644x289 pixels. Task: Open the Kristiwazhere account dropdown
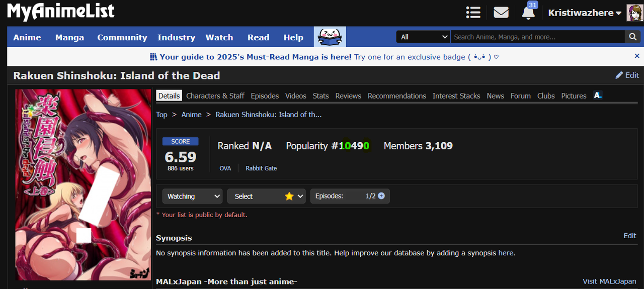(x=585, y=13)
